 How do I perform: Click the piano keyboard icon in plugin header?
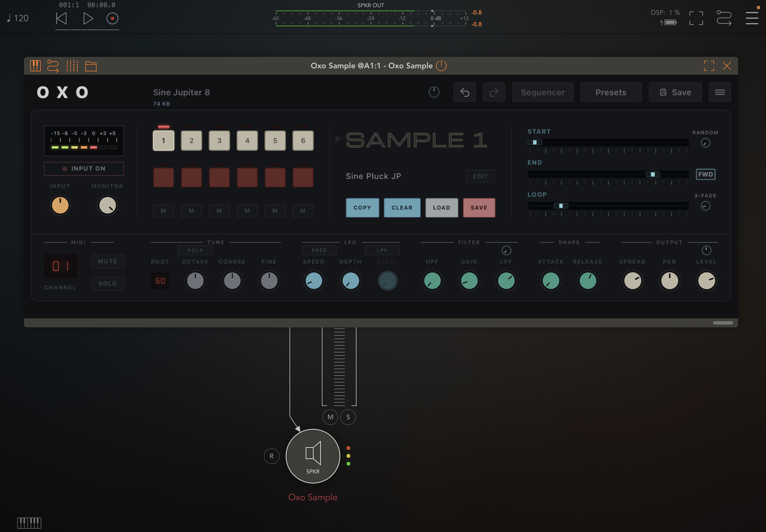[x=35, y=66]
